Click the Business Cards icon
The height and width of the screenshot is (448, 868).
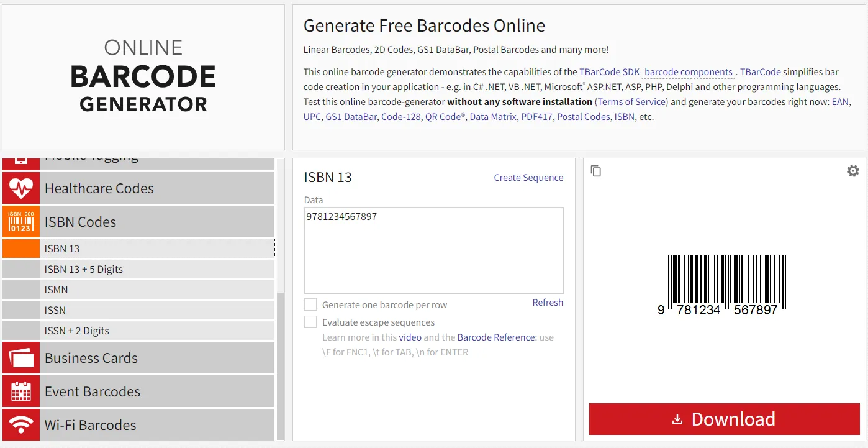21,358
